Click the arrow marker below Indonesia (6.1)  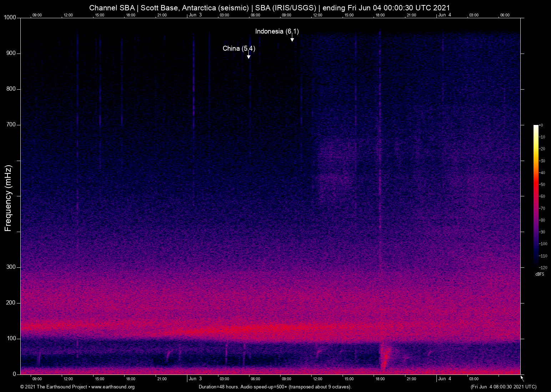pyautogui.click(x=292, y=39)
